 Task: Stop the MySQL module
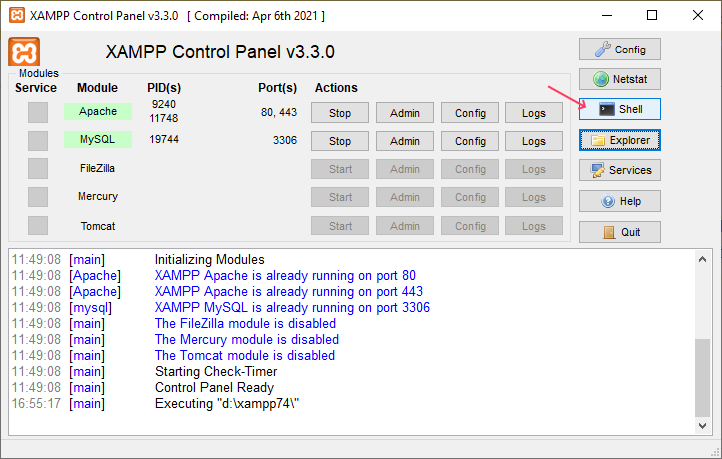(340, 141)
